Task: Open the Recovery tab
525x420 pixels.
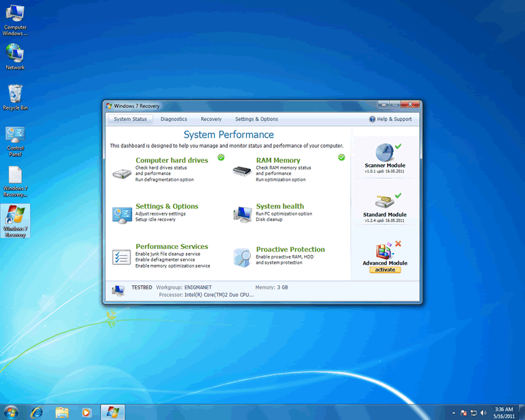Action: point(211,119)
